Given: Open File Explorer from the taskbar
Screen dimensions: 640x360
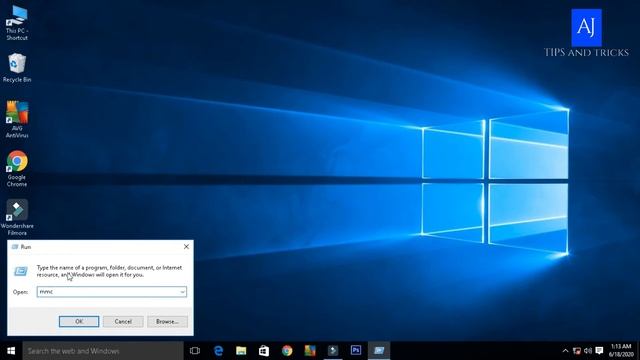Looking at the screenshot, I should [241, 351].
